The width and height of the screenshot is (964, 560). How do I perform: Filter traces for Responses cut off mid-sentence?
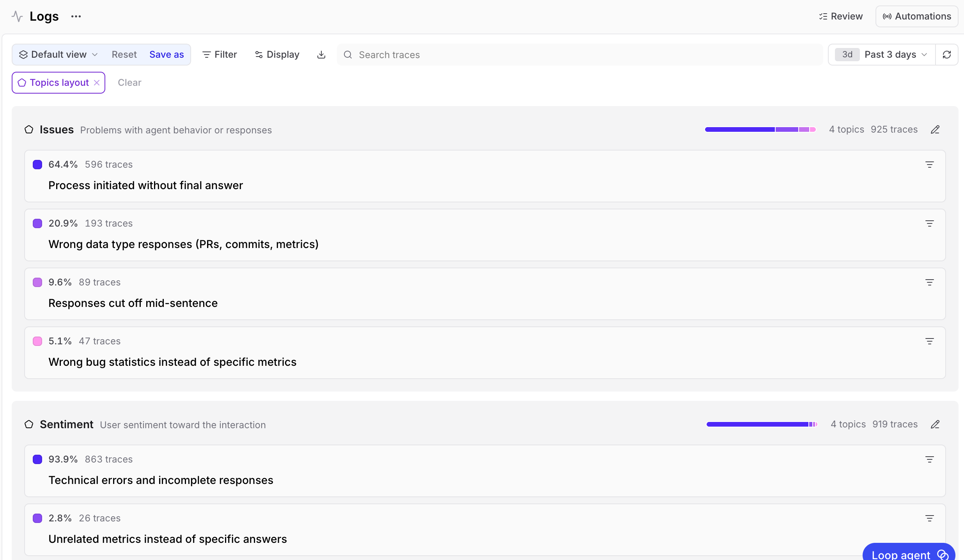coord(930,282)
